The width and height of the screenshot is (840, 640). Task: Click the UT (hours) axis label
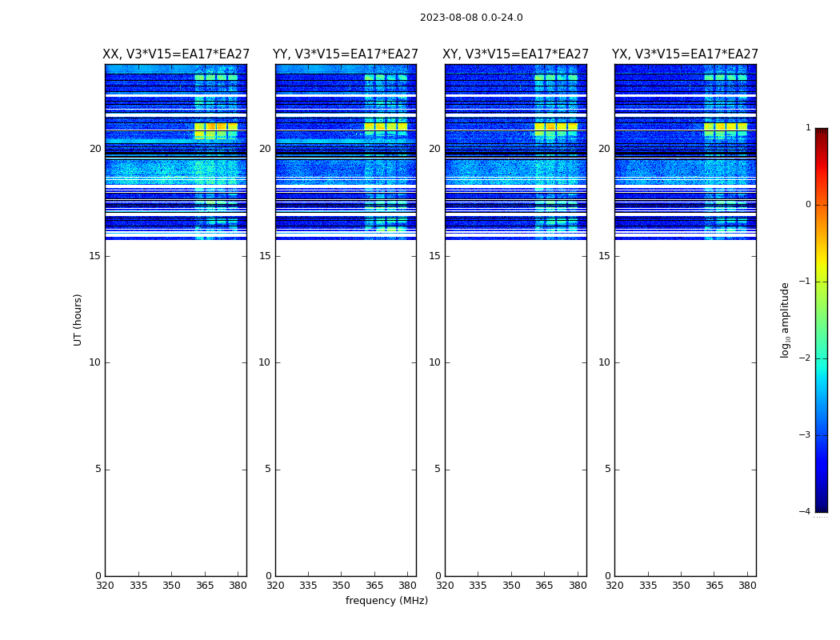pyautogui.click(x=78, y=320)
